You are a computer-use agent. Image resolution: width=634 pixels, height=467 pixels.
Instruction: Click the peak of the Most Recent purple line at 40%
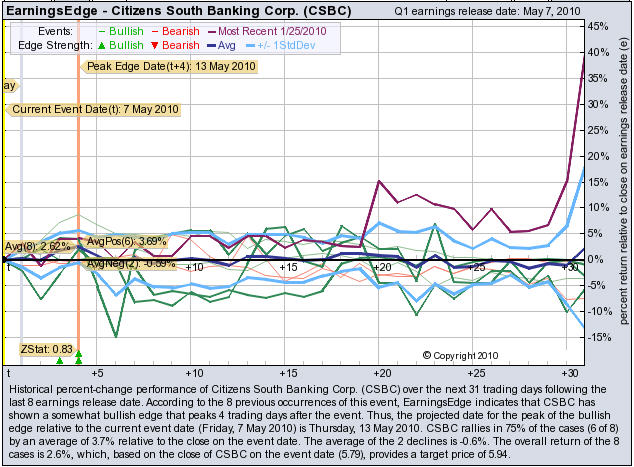(x=584, y=57)
